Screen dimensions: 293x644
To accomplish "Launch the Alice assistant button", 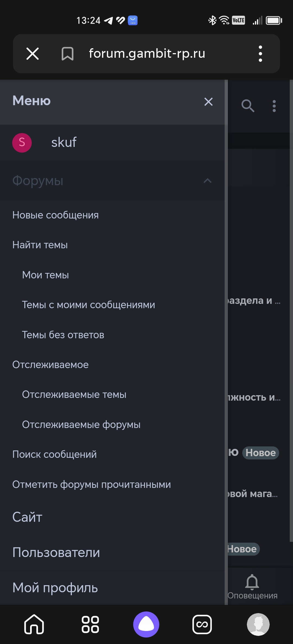I will 146,624.
